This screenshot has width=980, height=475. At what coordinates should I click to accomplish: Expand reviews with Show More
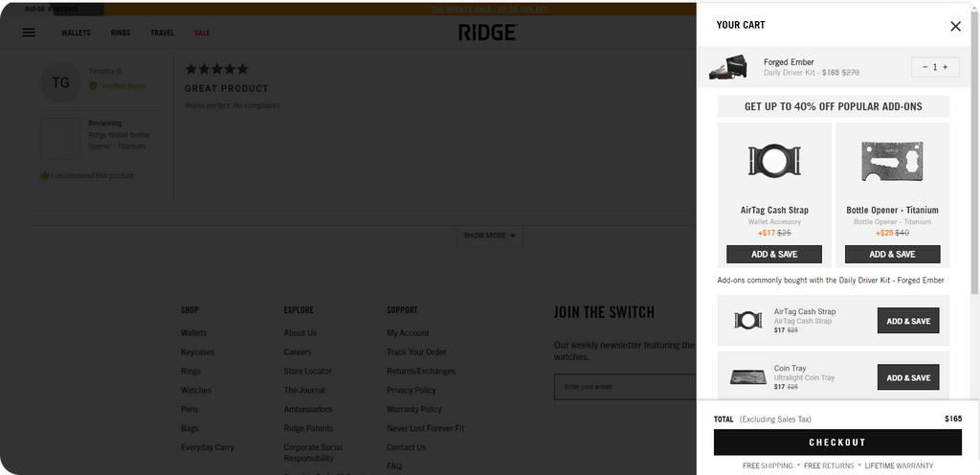[489, 236]
